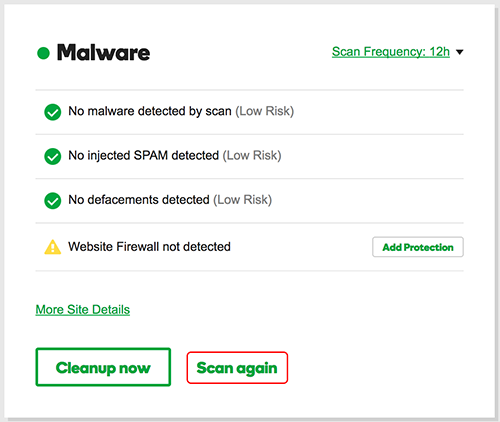
Task: Click the No defacements detected text
Action: 139,200
